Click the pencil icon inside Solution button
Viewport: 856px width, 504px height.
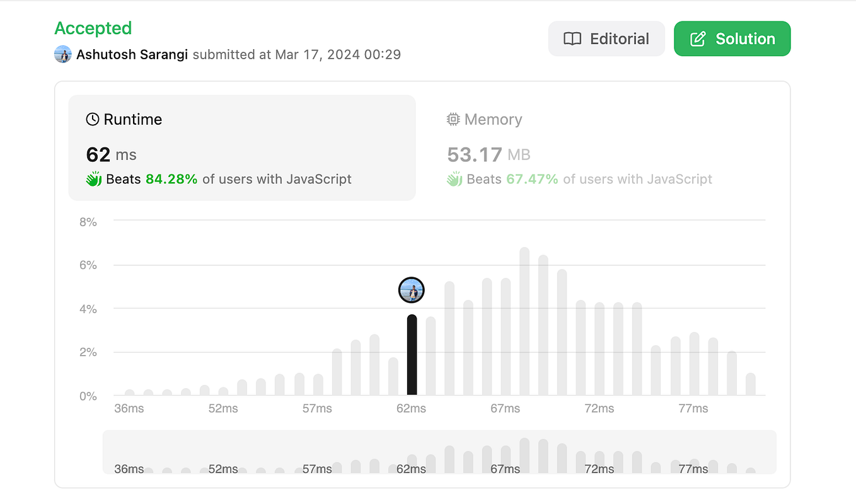(x=697, y=38)
